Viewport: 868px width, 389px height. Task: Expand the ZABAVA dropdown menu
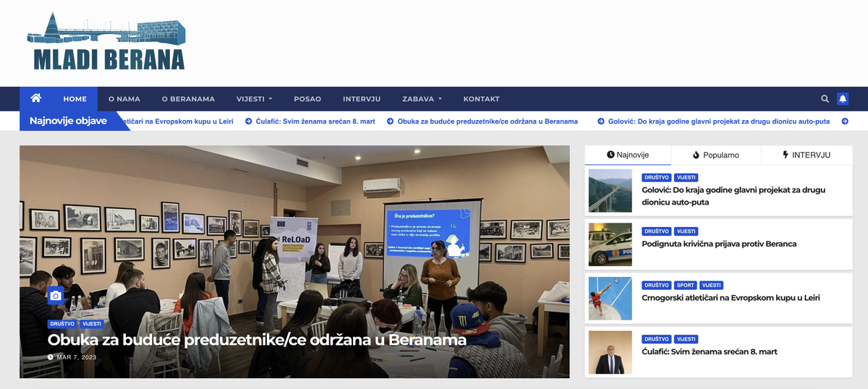point(422,99)
